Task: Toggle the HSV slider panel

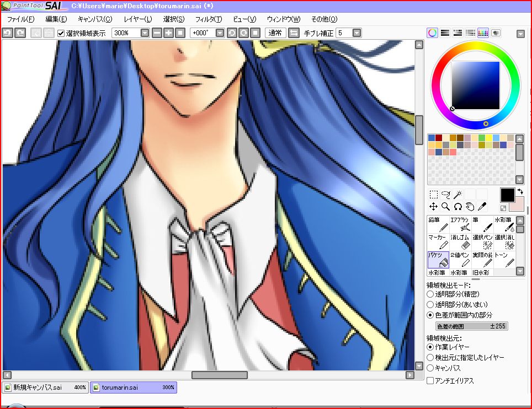Action: pyautogui.click(x=457, y=33)
